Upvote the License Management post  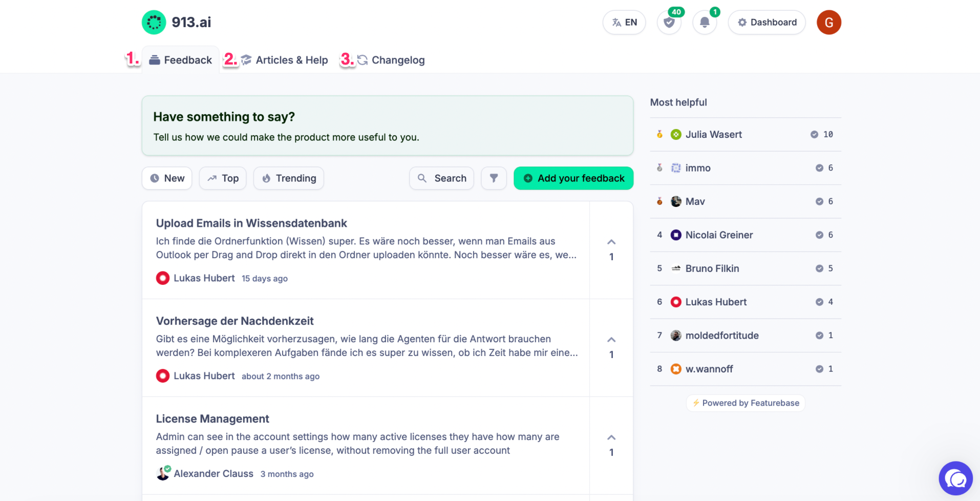(611, 445)
